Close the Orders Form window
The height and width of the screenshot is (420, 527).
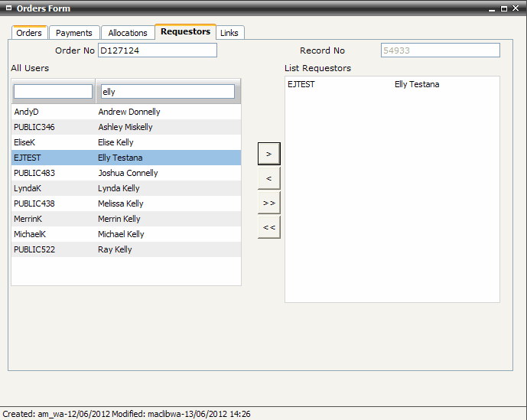(x=517, y=8)
